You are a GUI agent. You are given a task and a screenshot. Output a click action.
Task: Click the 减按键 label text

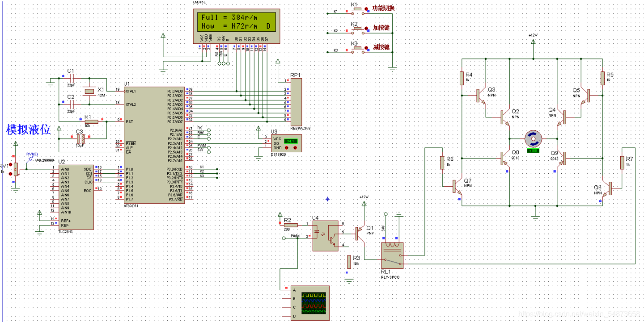[x=381, y=47]
